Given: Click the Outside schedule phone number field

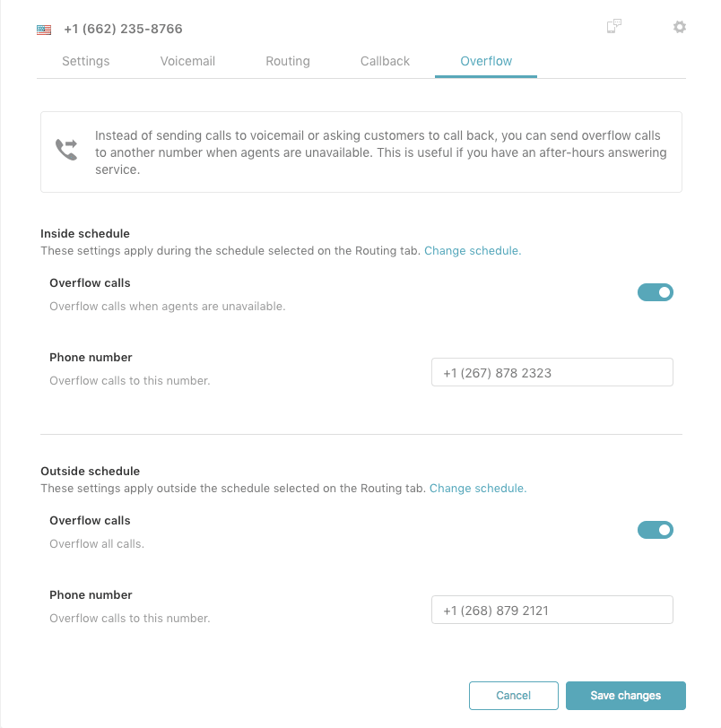Looking at the screenshot, I should [552, 609].
